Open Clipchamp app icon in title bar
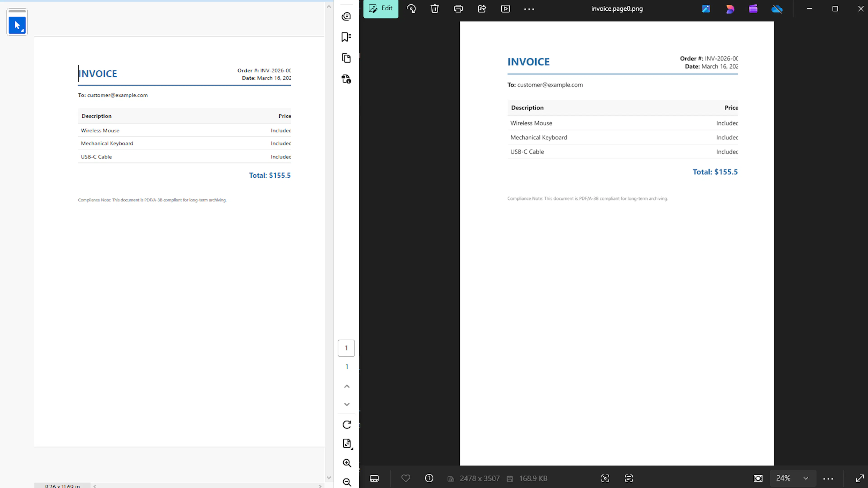 click(x=753, y=9)
